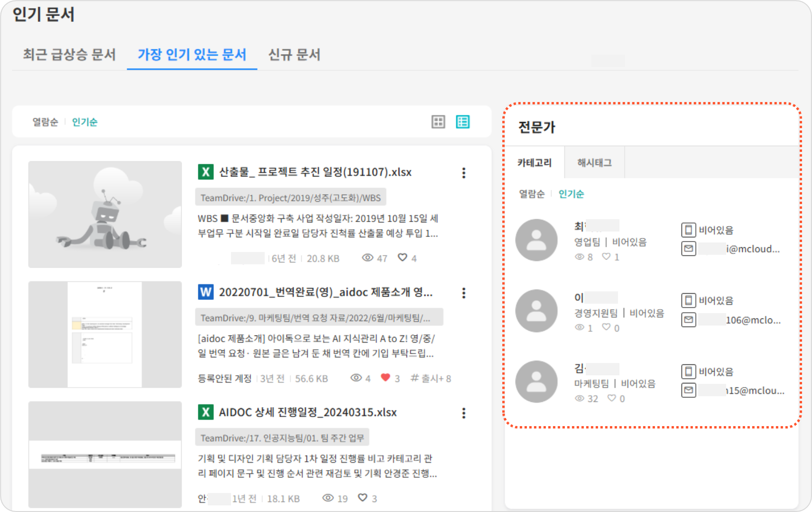Click the 영업팀 expert's profile avatar
This screenshot has width=812, height=512.
[536, 240]
